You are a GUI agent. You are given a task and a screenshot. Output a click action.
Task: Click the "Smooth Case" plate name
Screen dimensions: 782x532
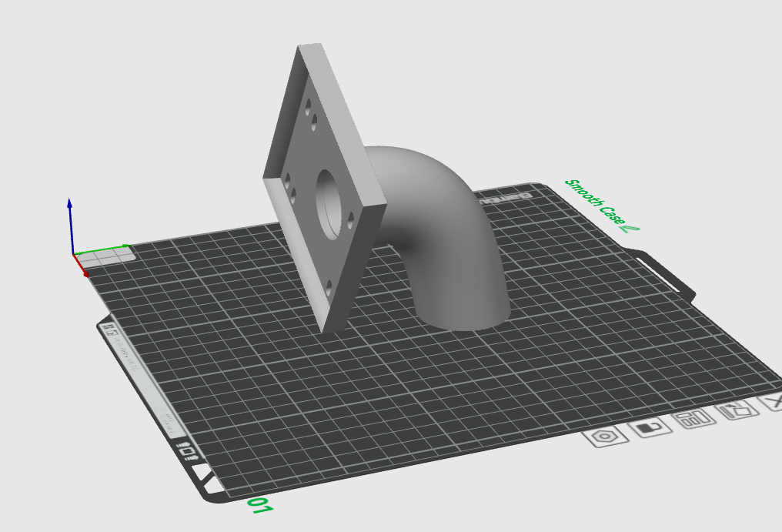click(x=594, y=202)
